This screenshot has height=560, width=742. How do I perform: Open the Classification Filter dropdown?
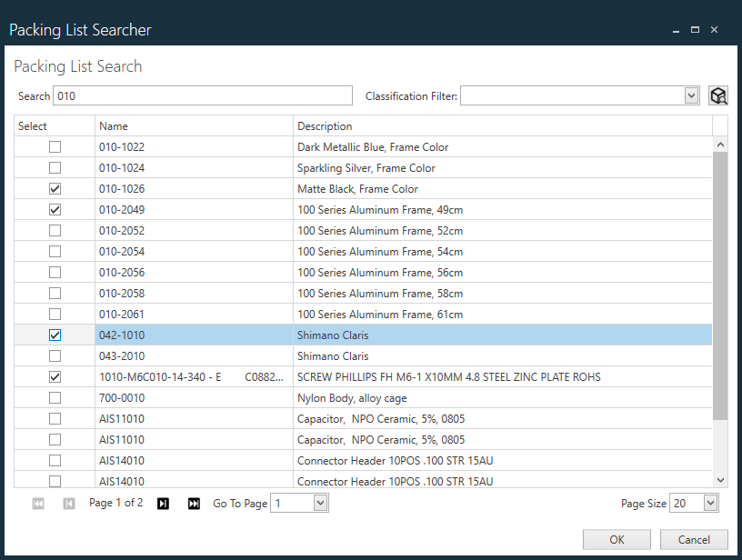691,95
